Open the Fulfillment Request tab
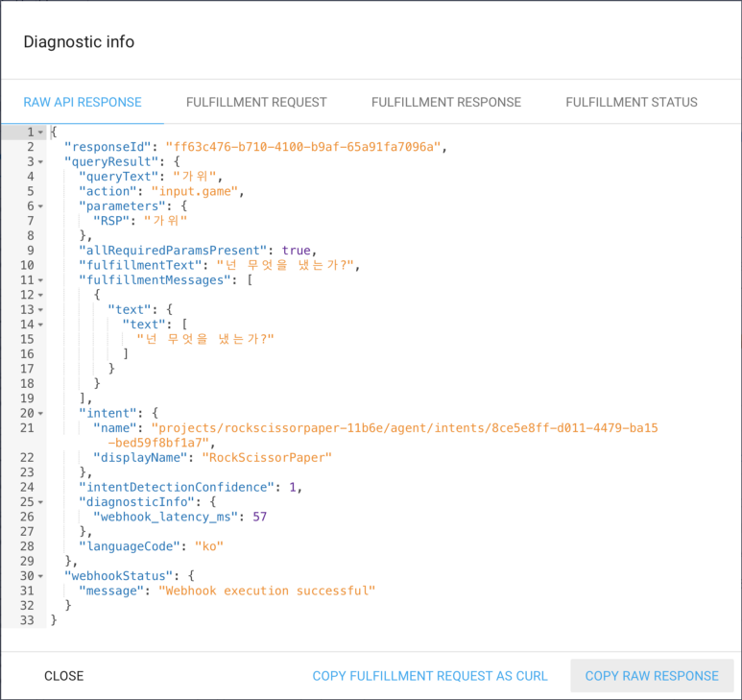742x700 pixels. (x=256, y=102)
